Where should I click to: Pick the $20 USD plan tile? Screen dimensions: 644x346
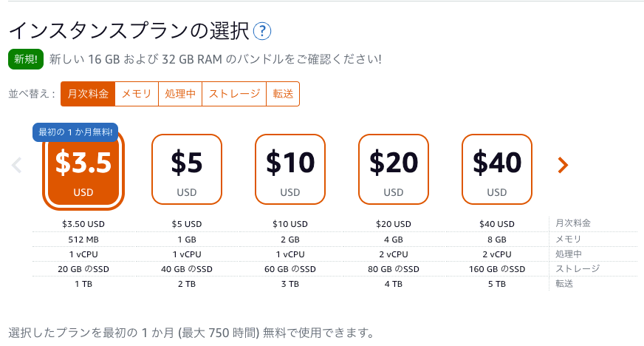[394, 169]
